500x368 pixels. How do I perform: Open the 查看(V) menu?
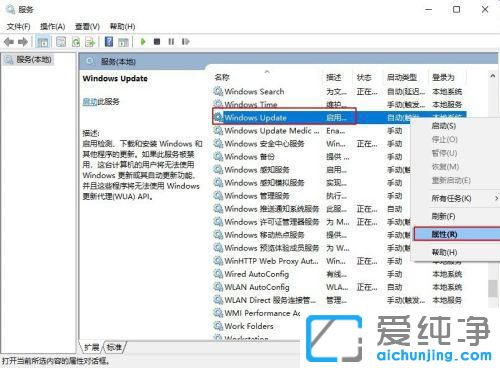[x=87, y=26]
